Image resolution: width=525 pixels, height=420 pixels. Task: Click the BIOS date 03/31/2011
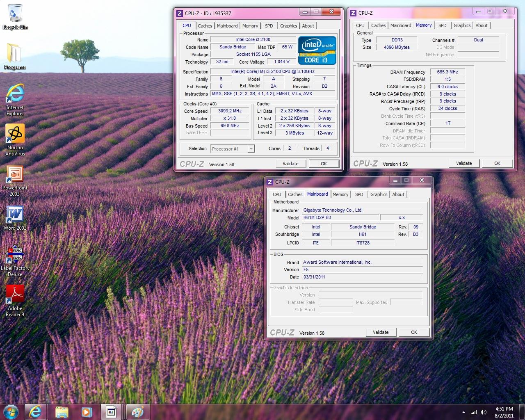pos(362,277)
